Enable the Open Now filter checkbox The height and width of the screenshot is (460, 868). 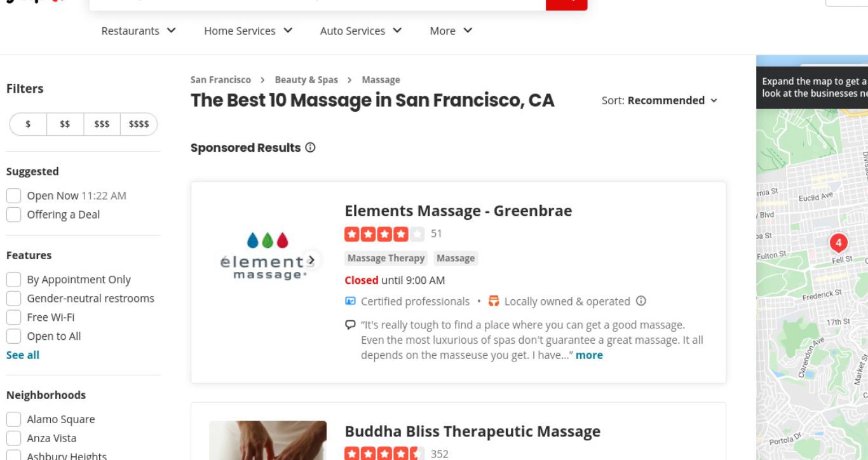[x=13, y=196]
